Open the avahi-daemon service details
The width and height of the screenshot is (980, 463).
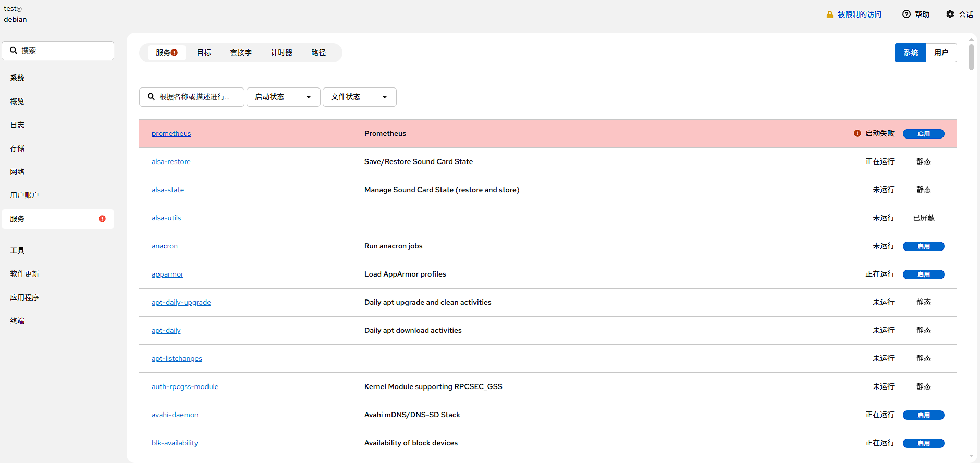pos(175,415)
